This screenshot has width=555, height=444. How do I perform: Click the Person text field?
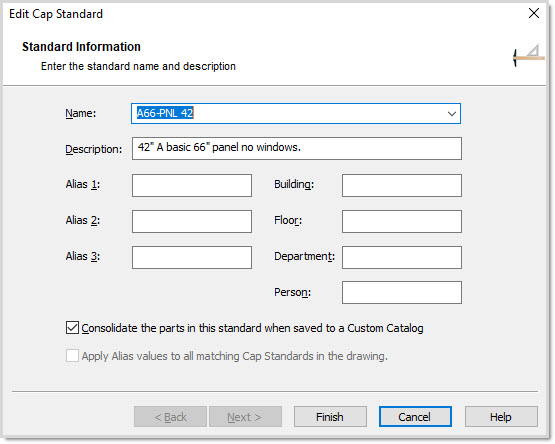[402, 292]
